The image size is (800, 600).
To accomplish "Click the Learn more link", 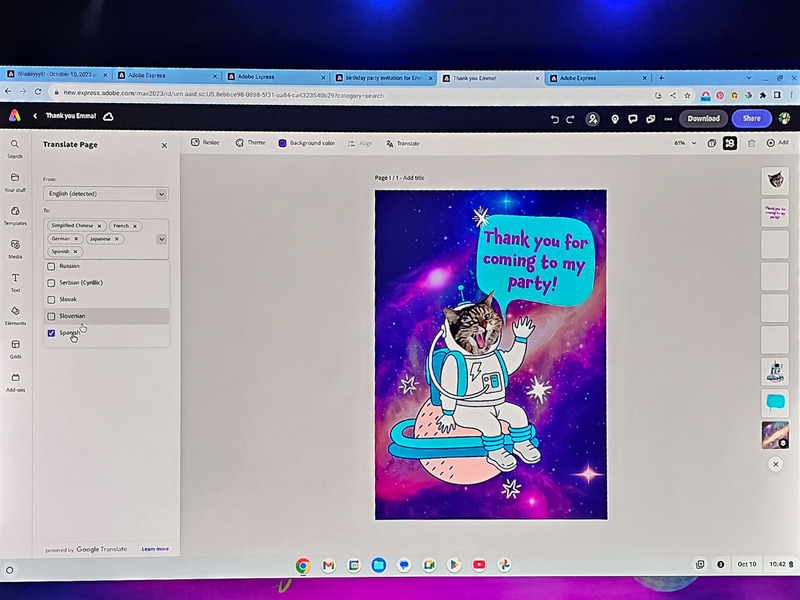I will (x=155, y=549).
